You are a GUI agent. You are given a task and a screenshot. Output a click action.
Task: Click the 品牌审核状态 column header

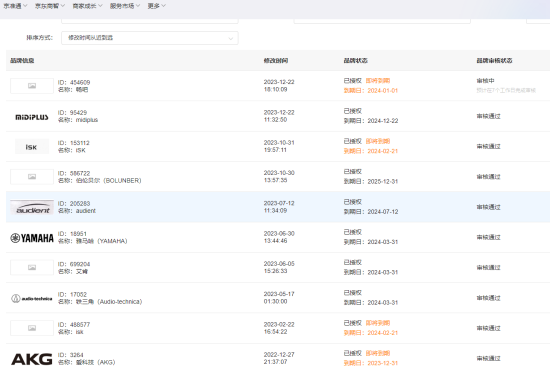click(x=494, y=61)
